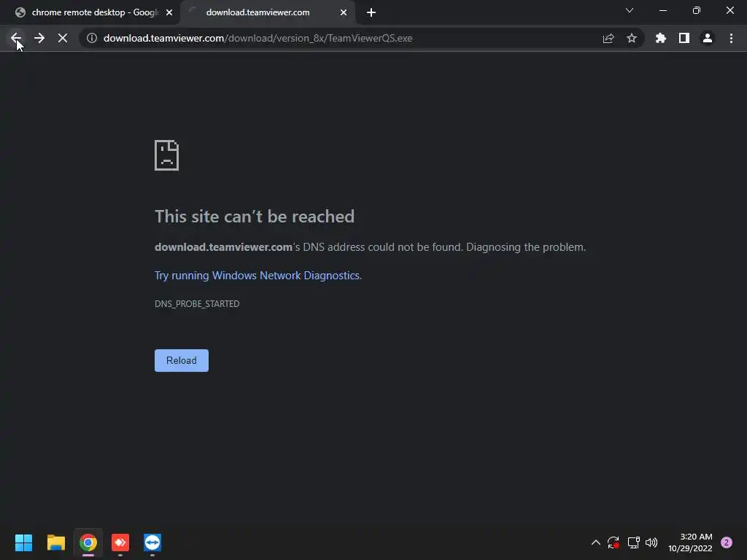
Task: Minimize the Chrome window
Action: (663, 10)
